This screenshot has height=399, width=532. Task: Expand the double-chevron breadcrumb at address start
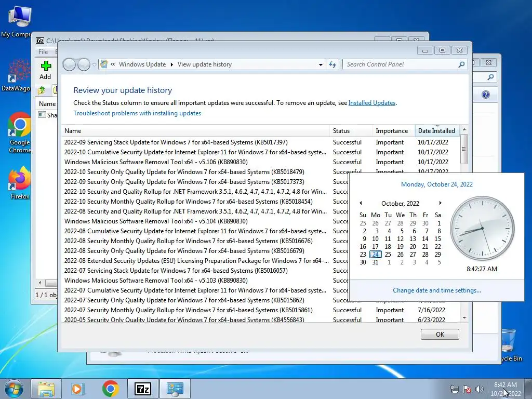pyautogui.click(x=113, y=64)
